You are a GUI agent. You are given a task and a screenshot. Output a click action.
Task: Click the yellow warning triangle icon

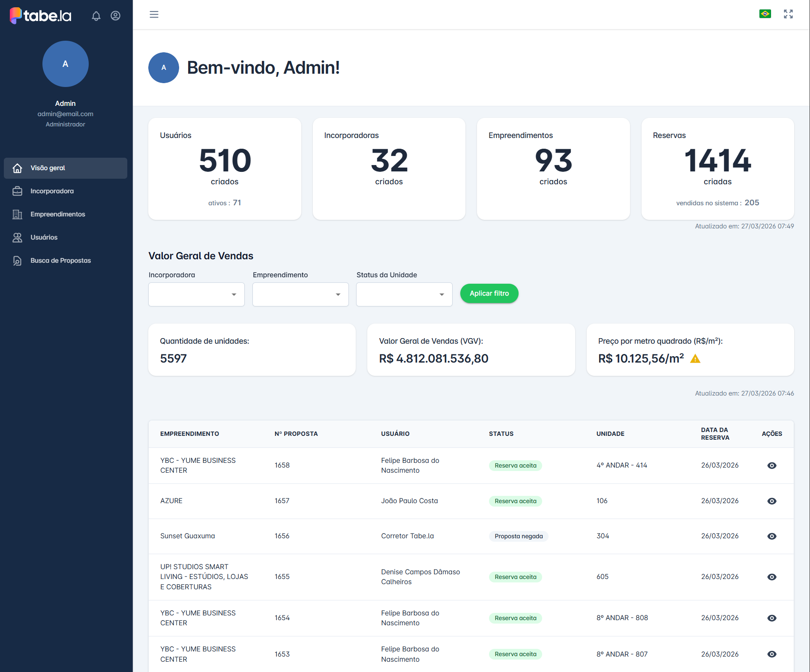[695, 359]
